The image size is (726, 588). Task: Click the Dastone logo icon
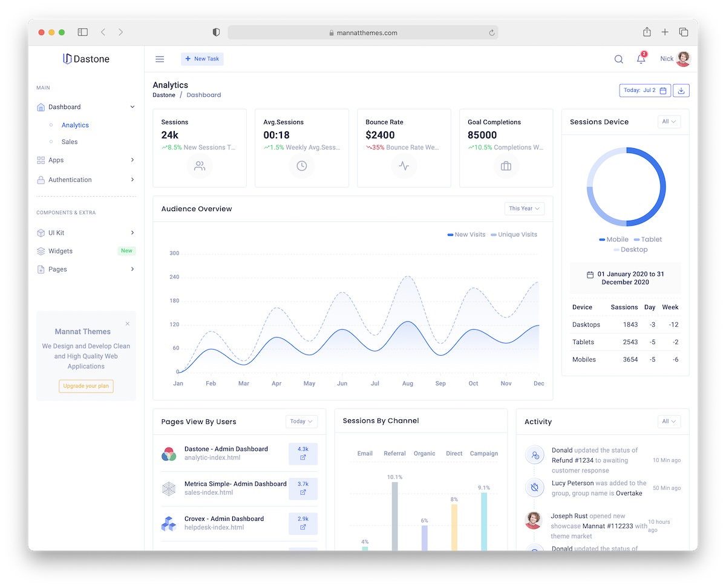67,59
